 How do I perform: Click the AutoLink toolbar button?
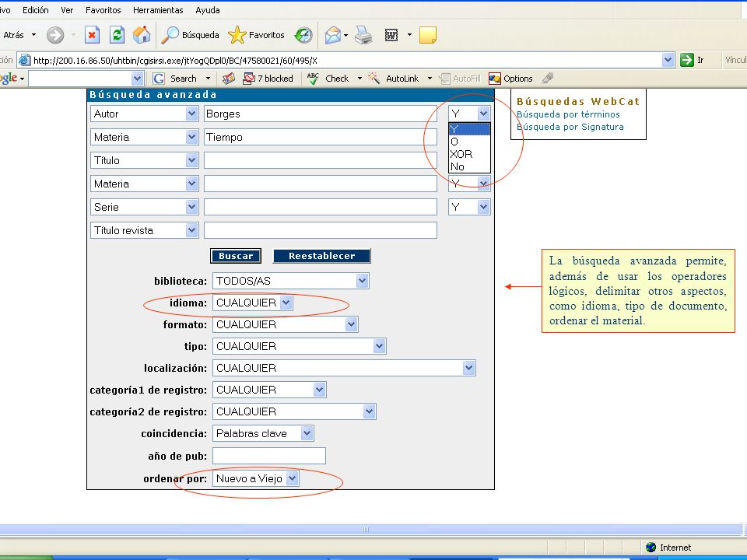pyautogui.click(x=395, y=79)
